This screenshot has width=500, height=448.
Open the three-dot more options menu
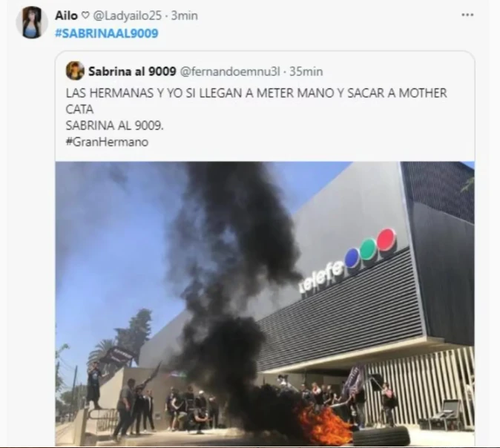click(467, 15)
